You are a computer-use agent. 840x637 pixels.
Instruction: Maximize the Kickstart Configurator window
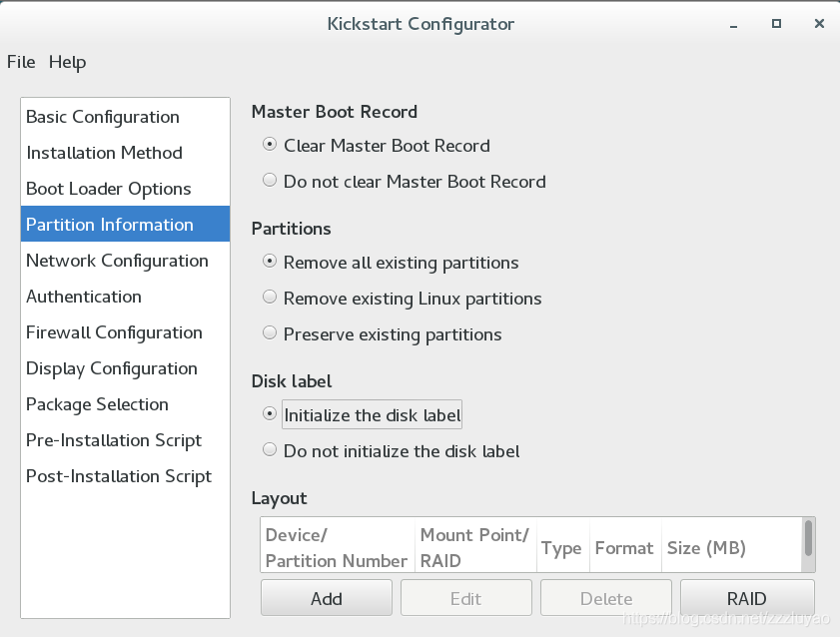tap(776, 24)
